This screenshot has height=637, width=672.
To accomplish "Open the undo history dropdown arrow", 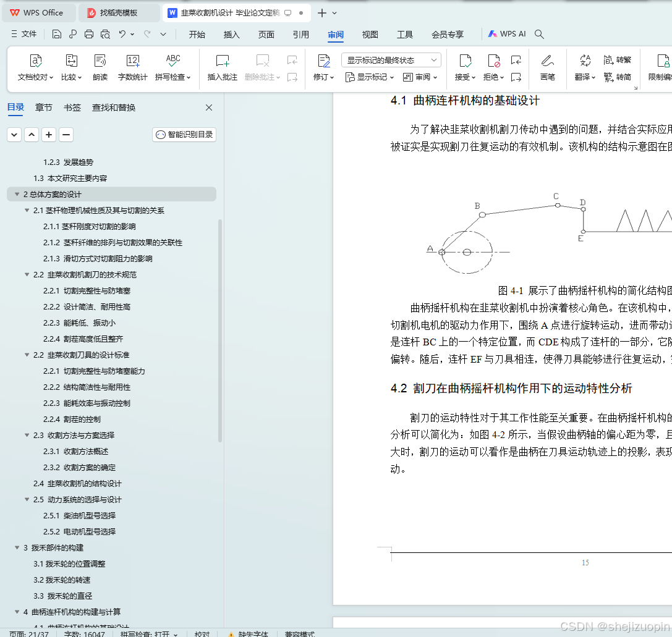I will click(x=132, y=34).
